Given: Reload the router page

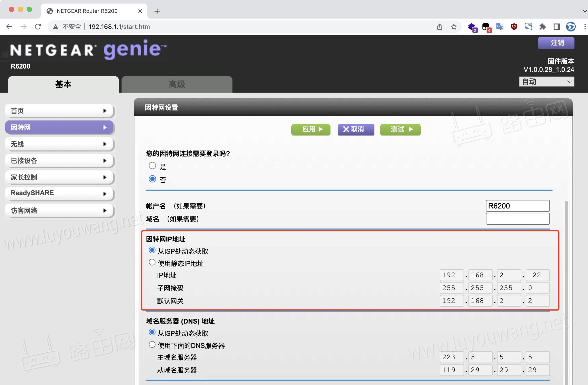Looking at the screenshot, I should click(x=38, y=26).
